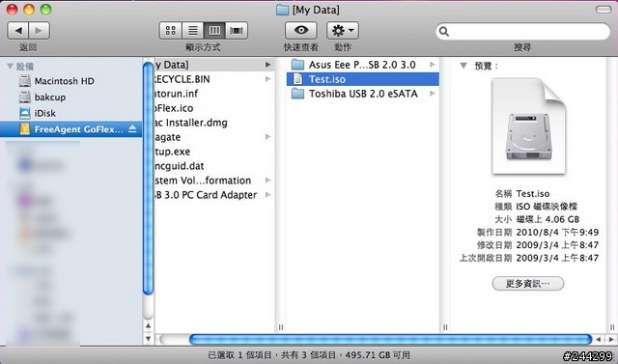Click the FreeAgent GoFlex orange drive icon
The image size is (618, 364).
tap(25, 129)
